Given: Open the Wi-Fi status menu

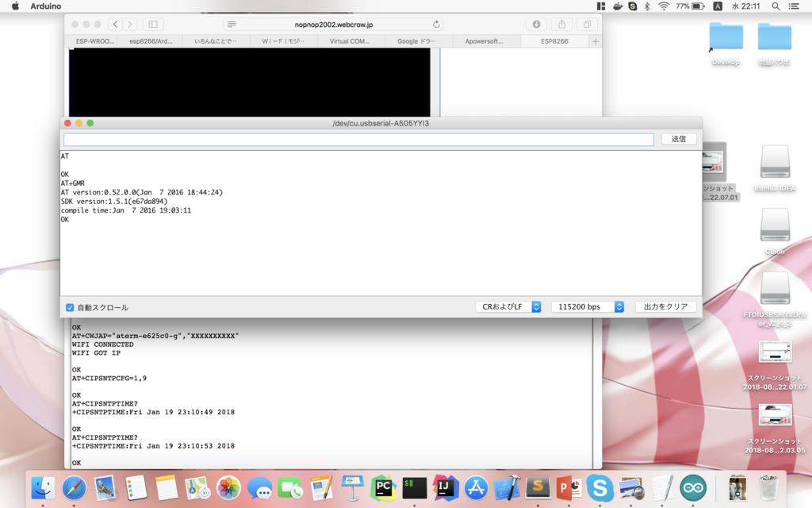Looking at the screenshot, I should tap(664, 6).
